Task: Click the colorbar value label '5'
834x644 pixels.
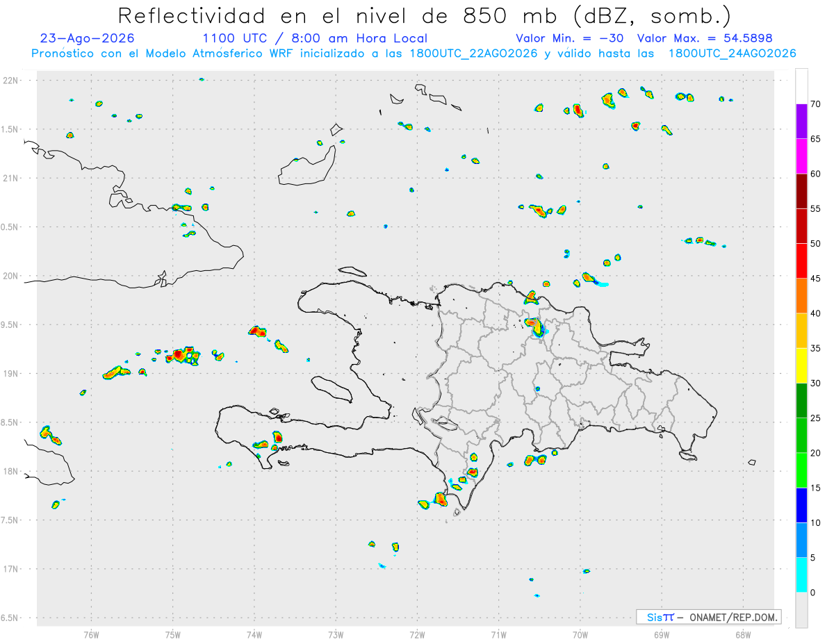Action: point(812,558)
